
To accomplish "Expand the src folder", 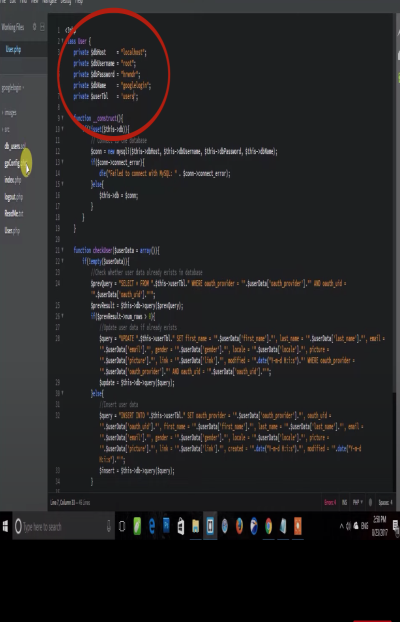I will click(6, 130).
